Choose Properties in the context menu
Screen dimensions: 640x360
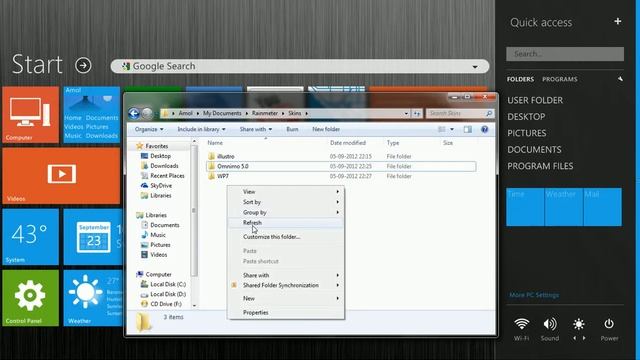[286, 312]
